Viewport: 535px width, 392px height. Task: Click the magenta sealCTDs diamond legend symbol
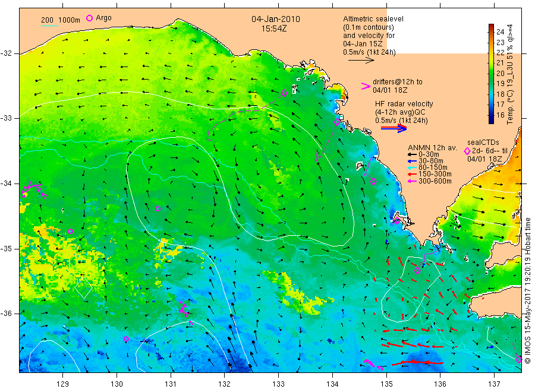(x=467, y=151)
